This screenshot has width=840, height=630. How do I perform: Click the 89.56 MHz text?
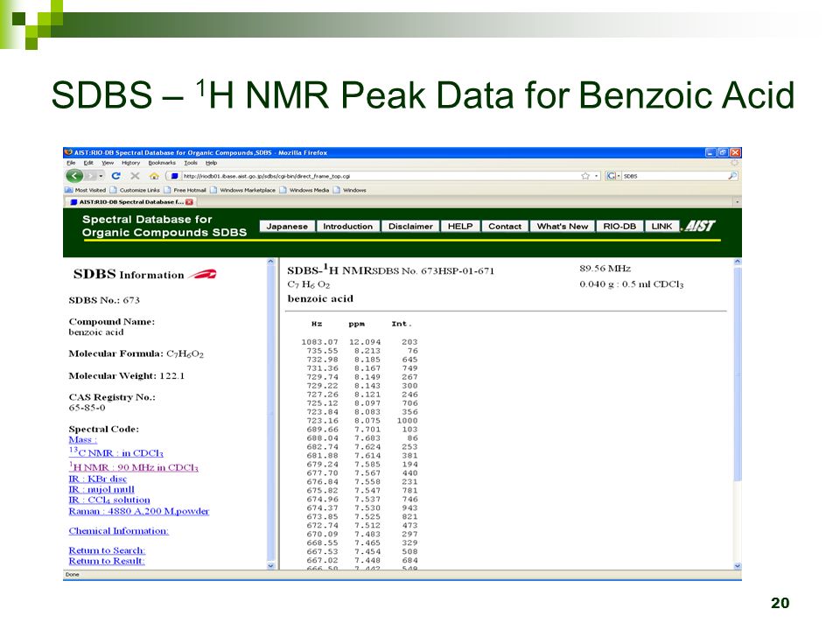[605, 269]
